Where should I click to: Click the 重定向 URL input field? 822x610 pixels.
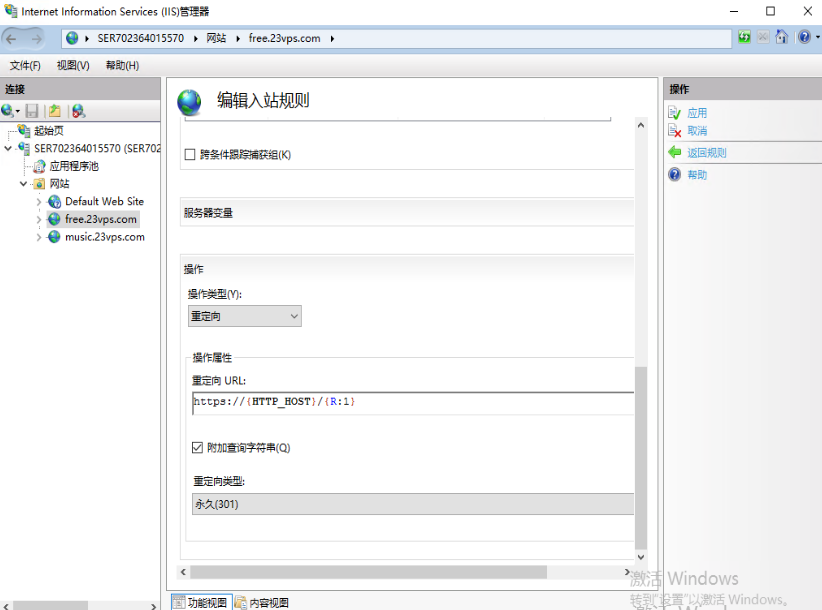point(413,403)
